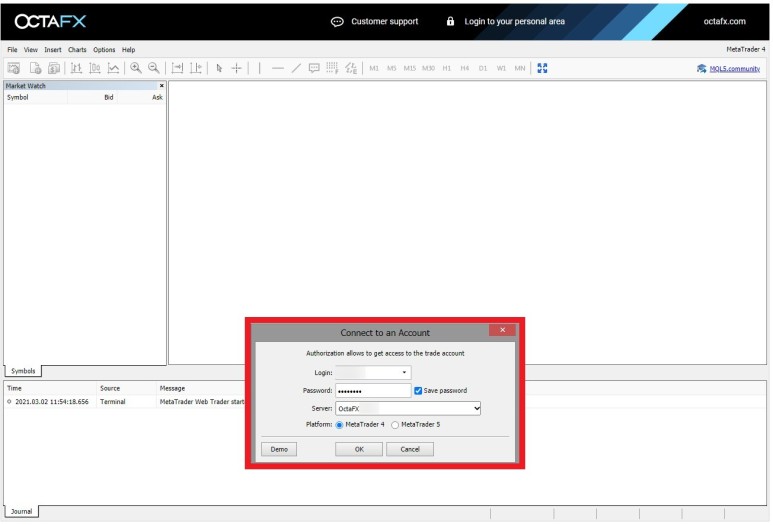
Task: Toggle auto scroll chart icon
Action: (x=177, y=68)
